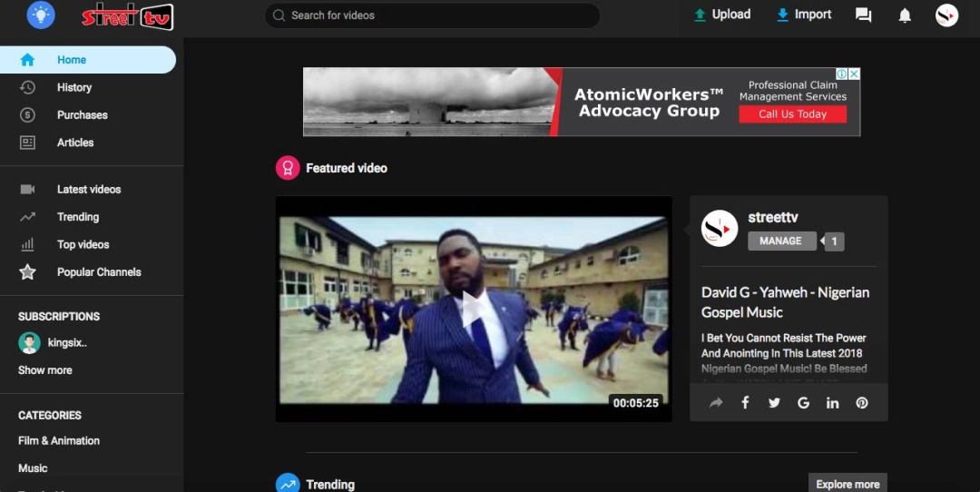Play the featured David G video

click(473, 310)
